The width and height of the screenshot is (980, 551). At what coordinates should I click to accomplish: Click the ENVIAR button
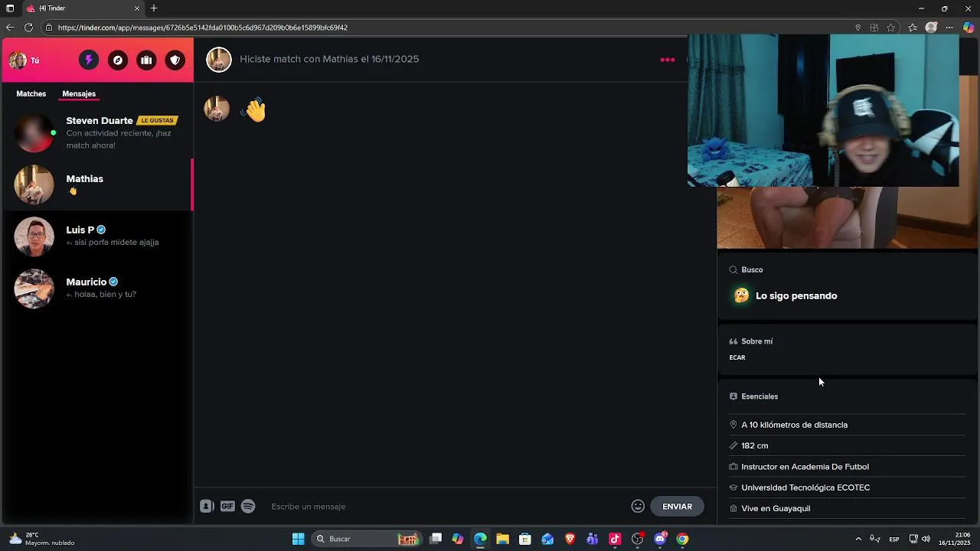677,506
